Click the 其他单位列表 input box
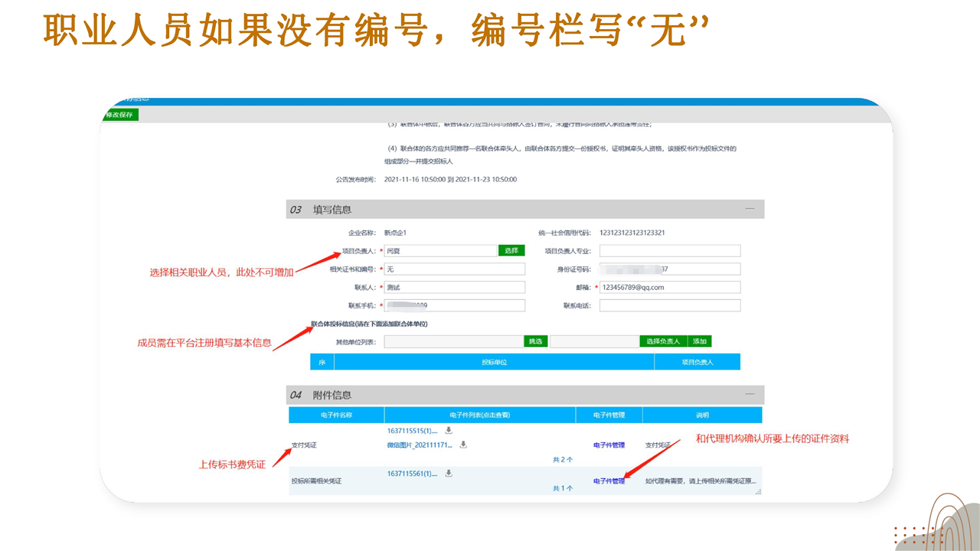The height and width of the screenshot is (551, 980). [453, 341]
